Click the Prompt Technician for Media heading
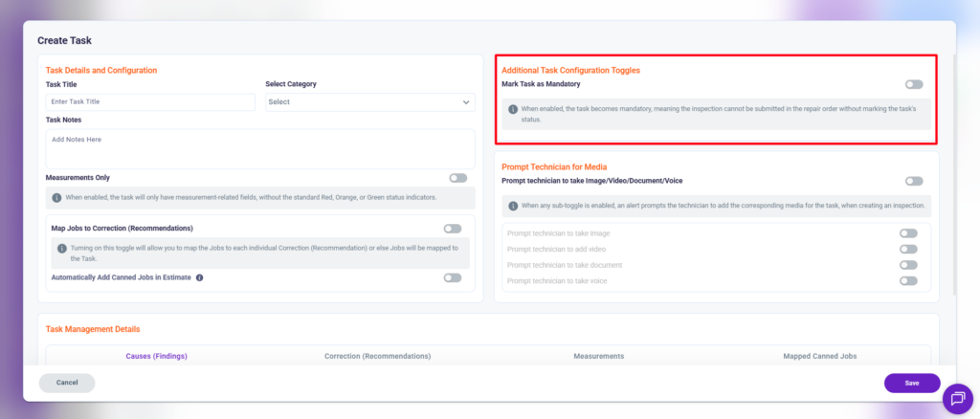 pos(554,166)
